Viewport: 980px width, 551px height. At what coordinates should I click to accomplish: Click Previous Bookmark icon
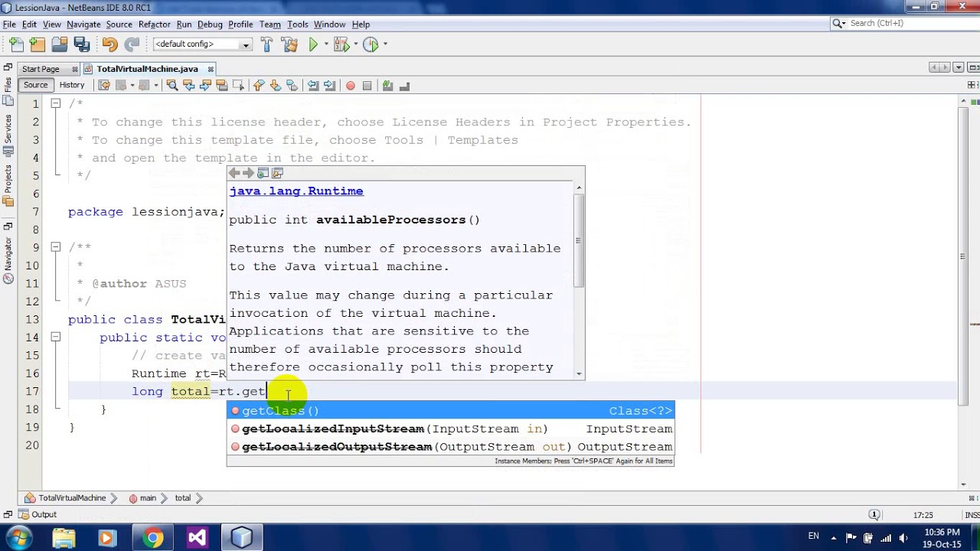click(259, 86)
